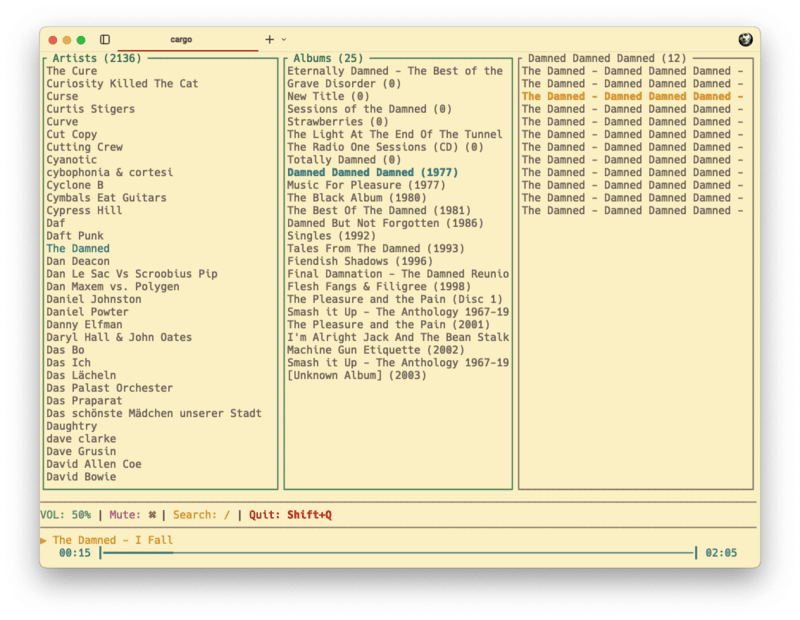Select artist Dave Grusin
800x620 pixels.
coord(82,452)
